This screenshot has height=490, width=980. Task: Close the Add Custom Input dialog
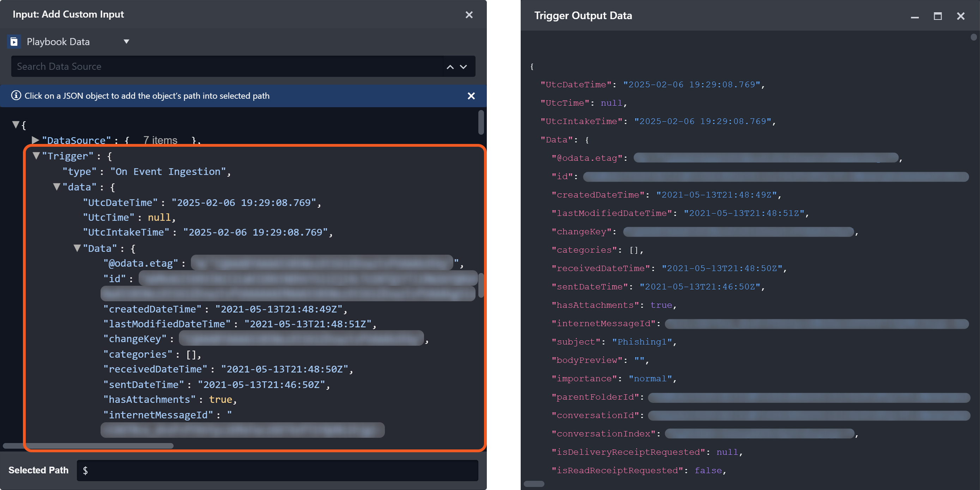(x=469, y=15)
